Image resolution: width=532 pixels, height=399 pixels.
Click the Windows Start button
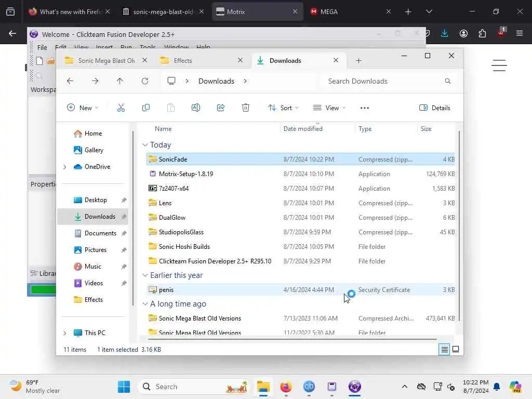click(124, 387)
